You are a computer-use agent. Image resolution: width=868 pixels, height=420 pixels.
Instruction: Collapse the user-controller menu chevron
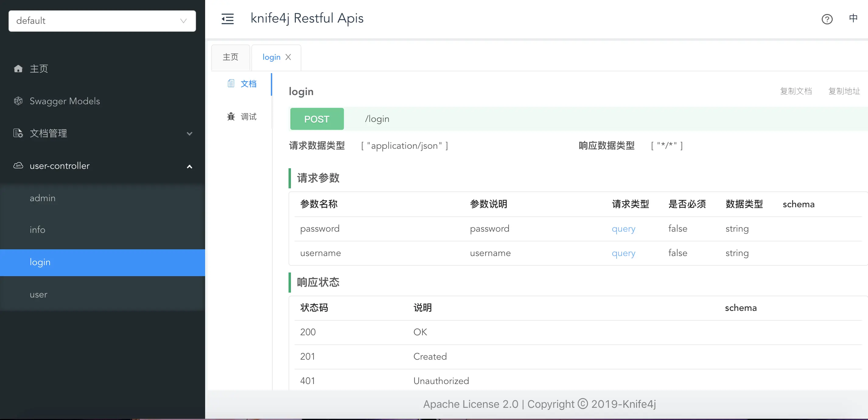click(x=189, y=166)
